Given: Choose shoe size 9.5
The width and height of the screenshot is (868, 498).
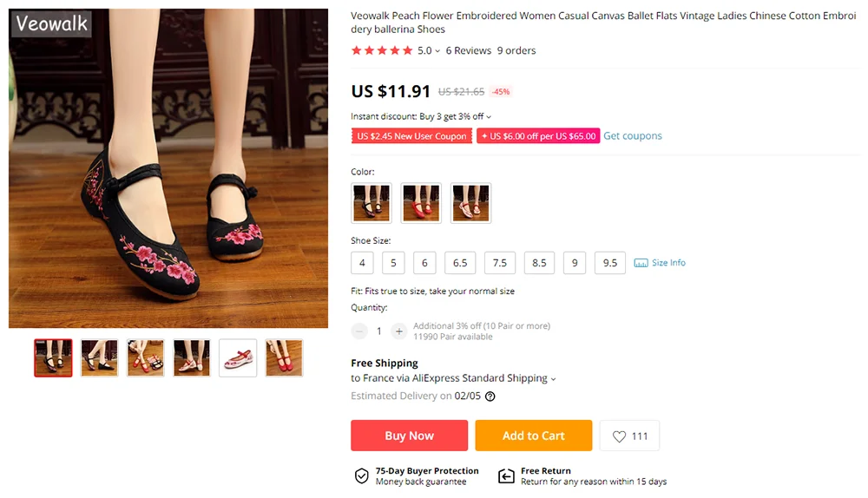Looking at the screenshot, I should 610,263.
